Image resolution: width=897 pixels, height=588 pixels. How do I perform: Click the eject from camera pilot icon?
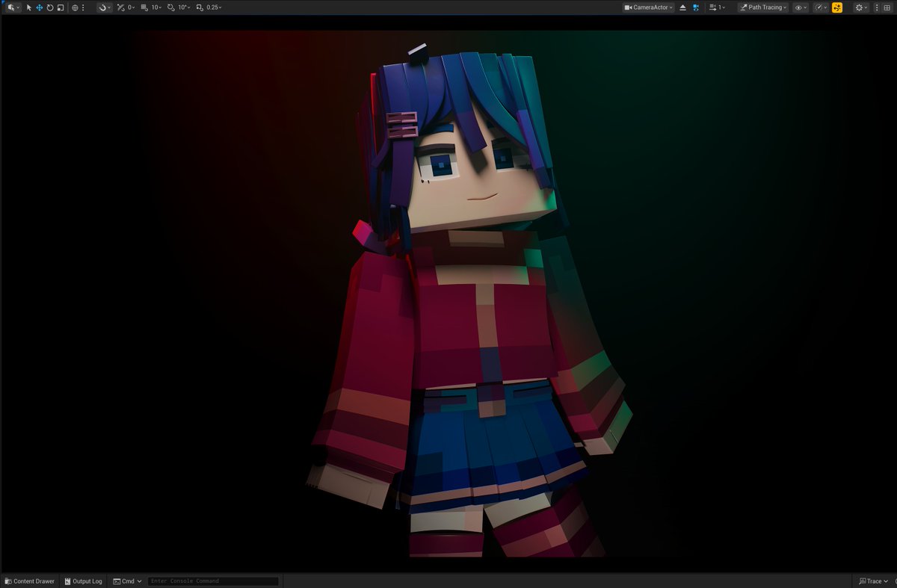[682, 7]
